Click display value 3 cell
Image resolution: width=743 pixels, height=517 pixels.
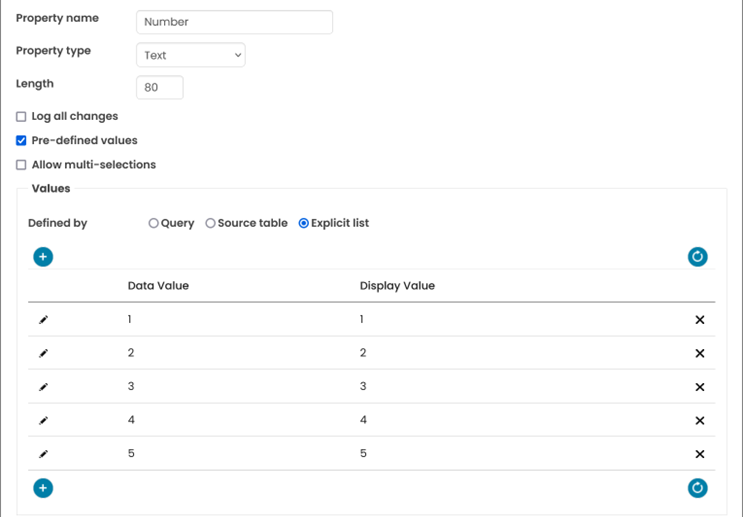point(363,386)
